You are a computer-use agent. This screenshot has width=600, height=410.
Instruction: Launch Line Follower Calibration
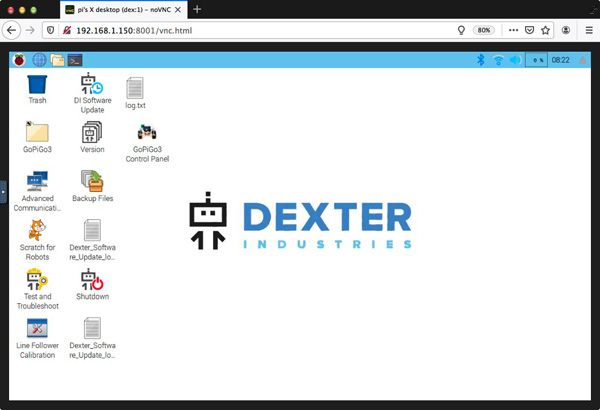pos(37,328)
